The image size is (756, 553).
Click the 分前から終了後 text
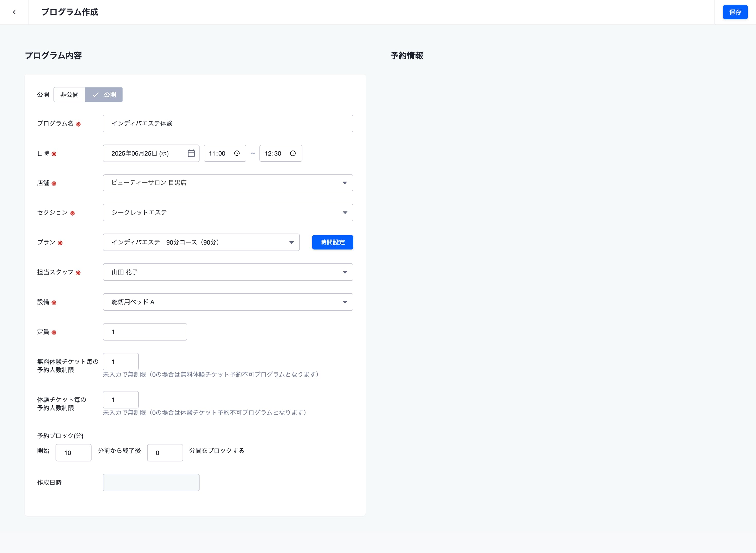click(x=119, y=451)
